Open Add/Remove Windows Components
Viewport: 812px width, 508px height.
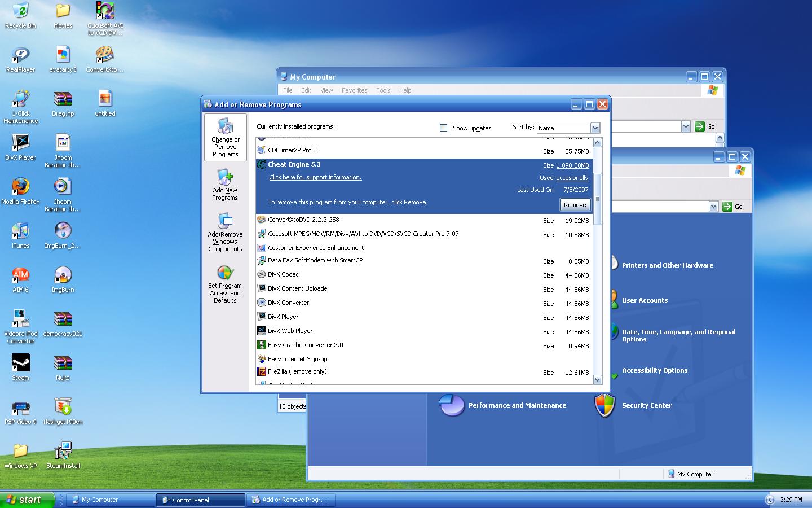225,232
